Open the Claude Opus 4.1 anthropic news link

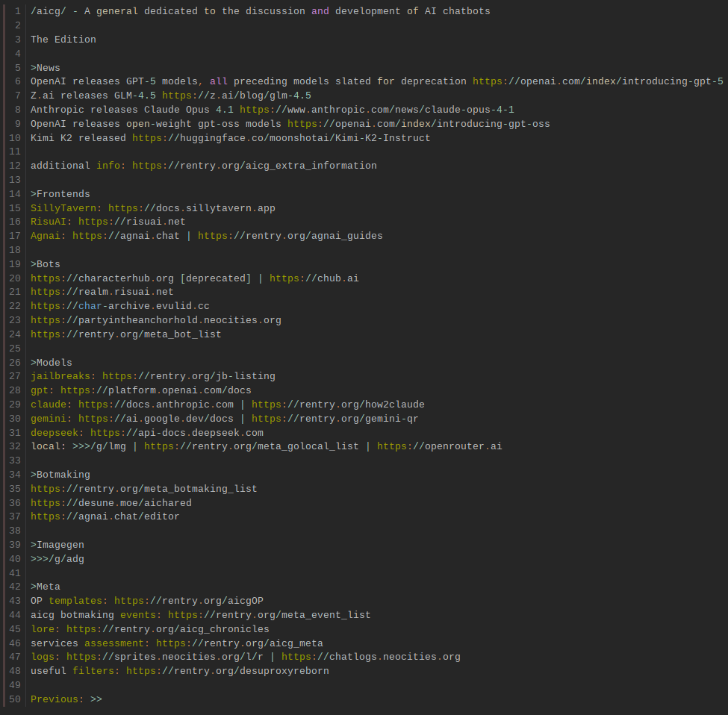(376, 110)
